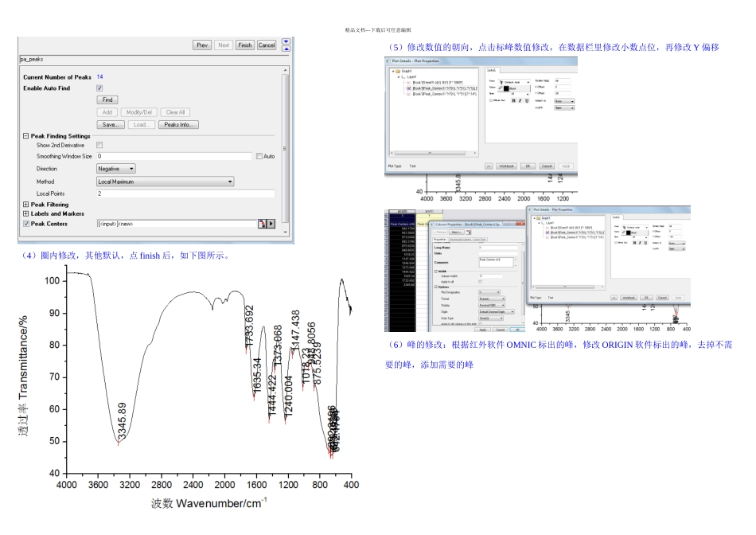Click the Save... button

click(x=111, y=124)
